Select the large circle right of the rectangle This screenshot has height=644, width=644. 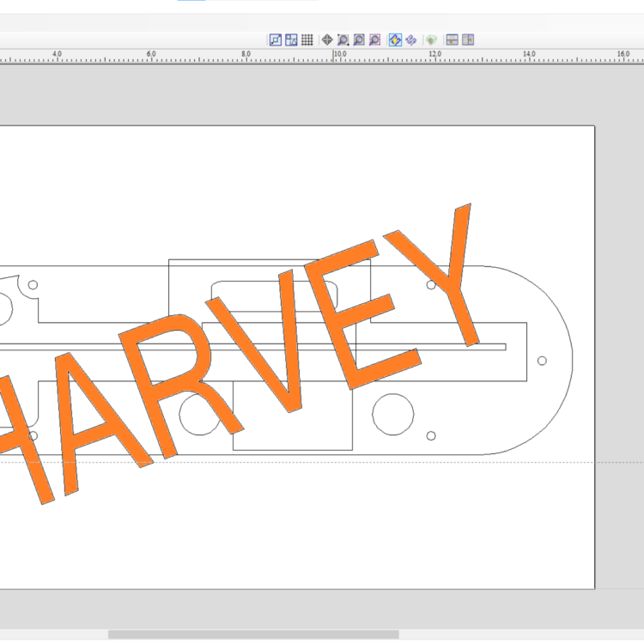(x=393, y=414)
